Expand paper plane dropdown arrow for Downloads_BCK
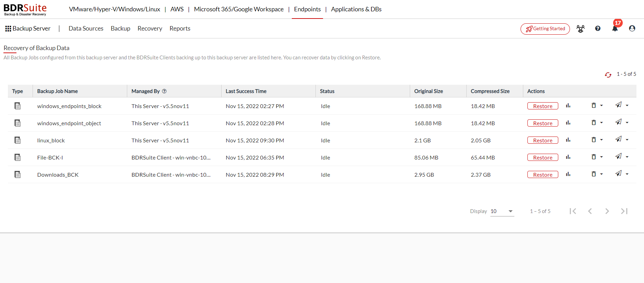644x283 pixels. tap(627, 174)
